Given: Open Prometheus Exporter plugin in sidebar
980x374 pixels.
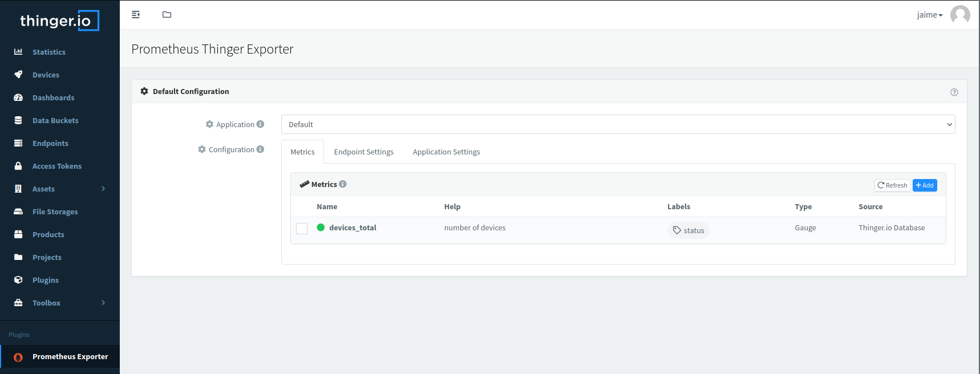Looking at the screenshot, I should pyautogui.click(x=70, y=357).
